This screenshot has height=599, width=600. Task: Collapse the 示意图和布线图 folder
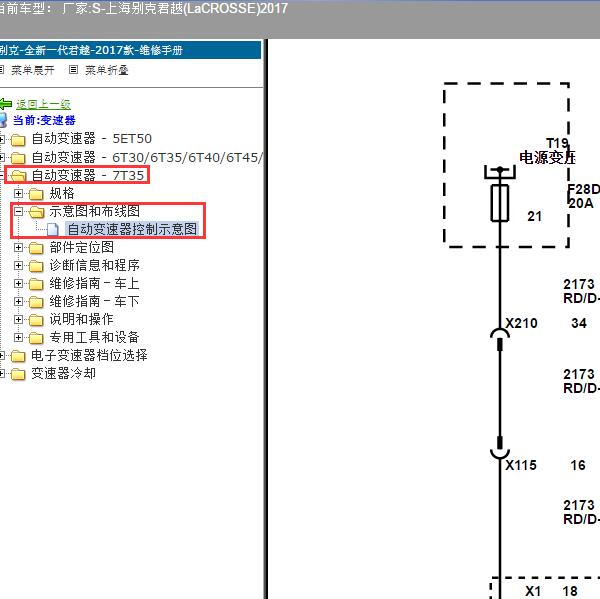point(18,211)
